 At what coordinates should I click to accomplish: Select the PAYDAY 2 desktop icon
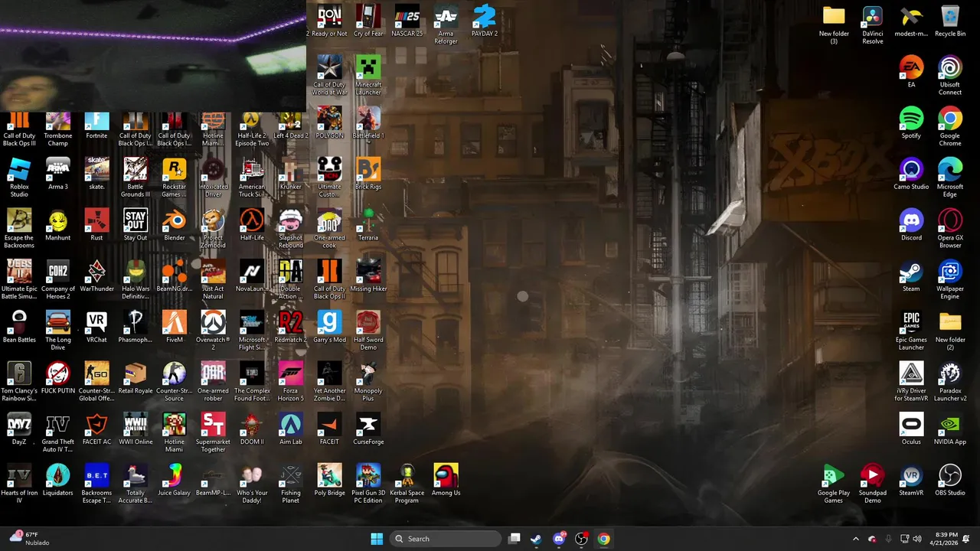click(x=485, y=21)
